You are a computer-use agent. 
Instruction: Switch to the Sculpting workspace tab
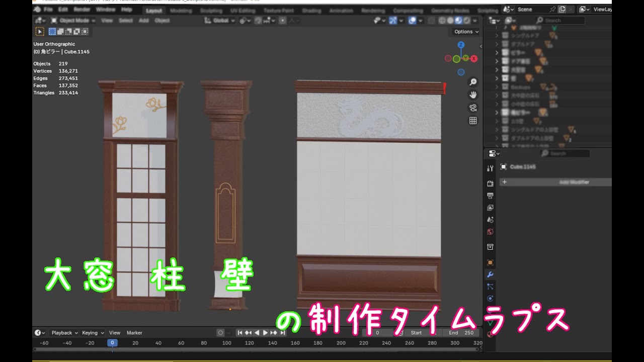coord(211,11)
